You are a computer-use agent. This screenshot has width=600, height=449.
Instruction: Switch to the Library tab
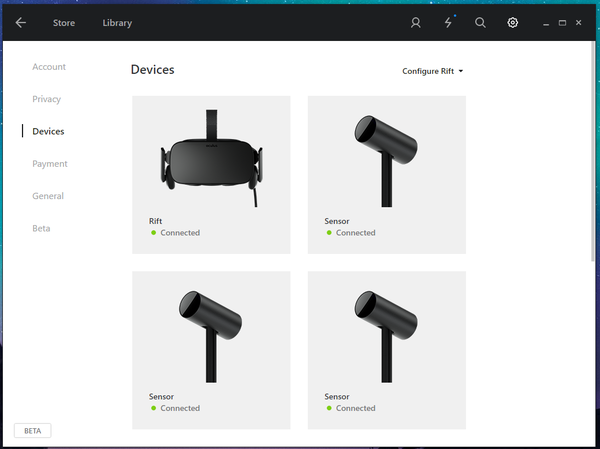117,23
